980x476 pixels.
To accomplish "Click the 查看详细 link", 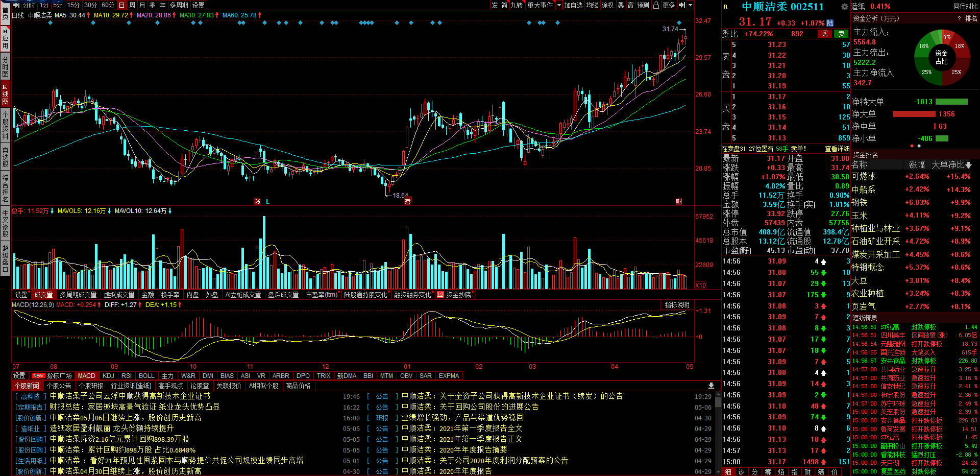I will [837, 149].
